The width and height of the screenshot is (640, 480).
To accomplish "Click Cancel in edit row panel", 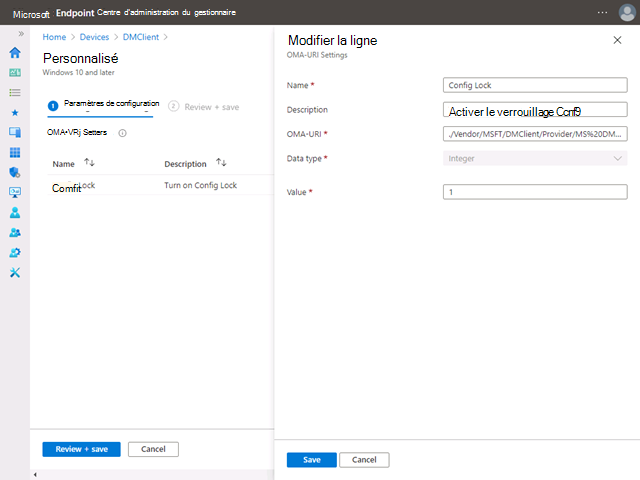I will [x=364, y=460].
